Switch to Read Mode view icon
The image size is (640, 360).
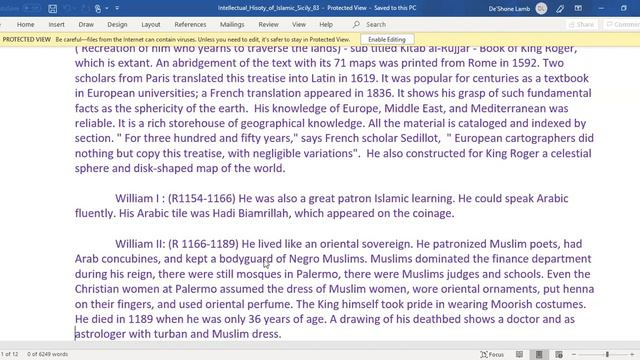519,354
